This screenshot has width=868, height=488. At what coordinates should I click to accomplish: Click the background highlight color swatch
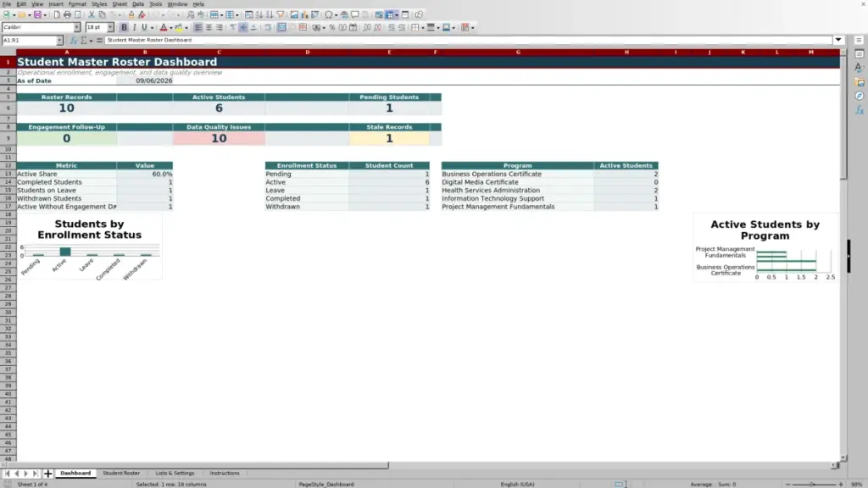click(x=179, y=27)
